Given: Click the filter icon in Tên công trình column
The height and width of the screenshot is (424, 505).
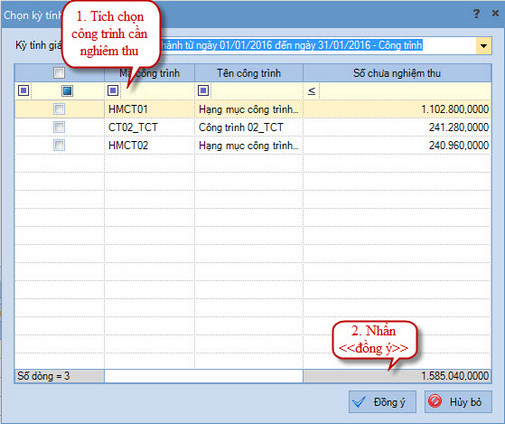Looking at the screenshot, I should pyautogui.click(x=203, y=90).
